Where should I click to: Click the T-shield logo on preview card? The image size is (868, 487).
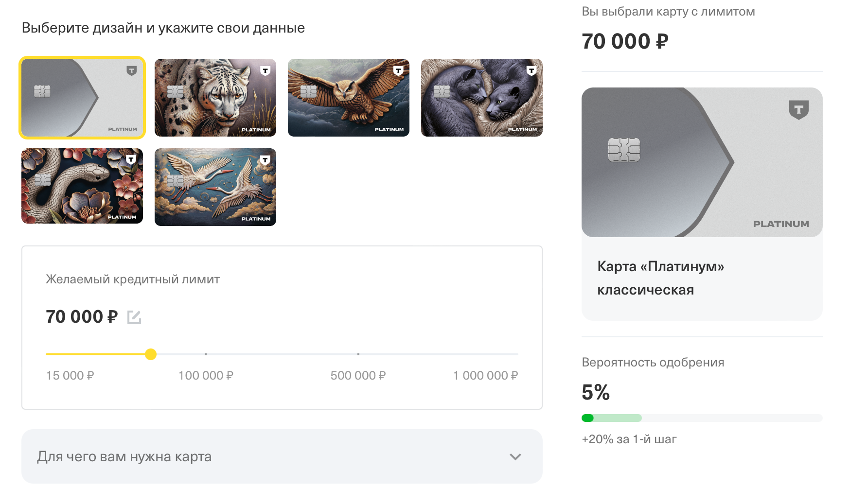click(798, 110)
